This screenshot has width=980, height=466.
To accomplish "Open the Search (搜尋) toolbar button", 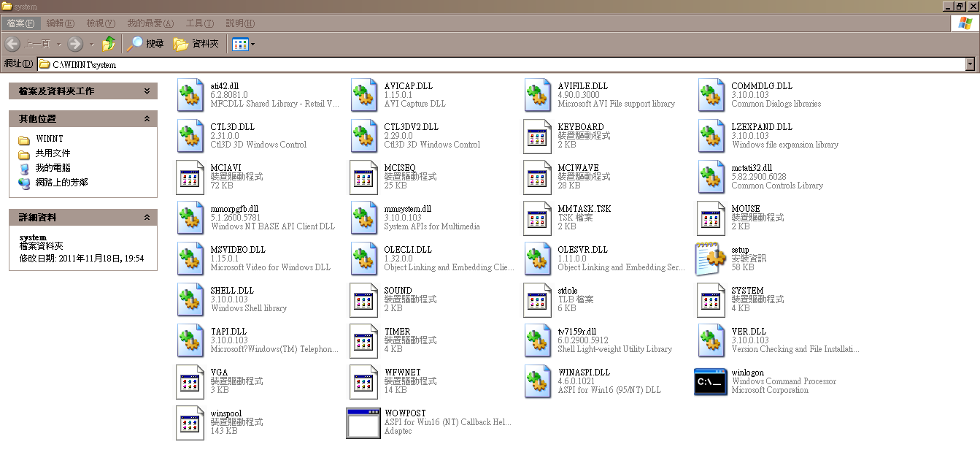I will (x=145, y=44).
